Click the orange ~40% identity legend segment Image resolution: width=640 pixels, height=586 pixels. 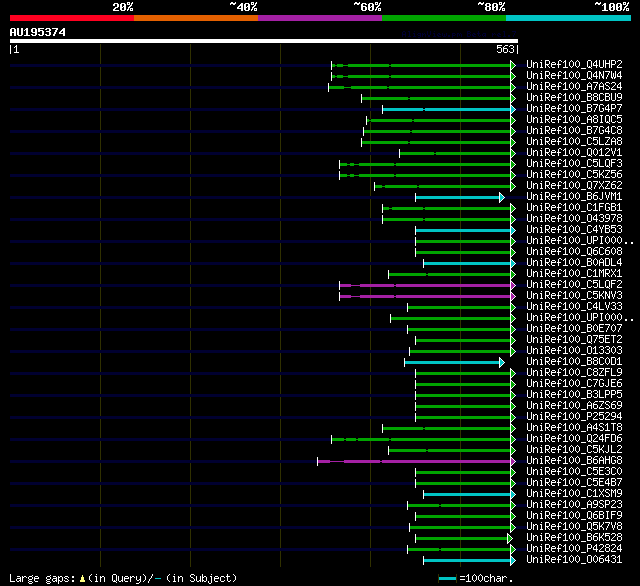(x=196, y=18)
